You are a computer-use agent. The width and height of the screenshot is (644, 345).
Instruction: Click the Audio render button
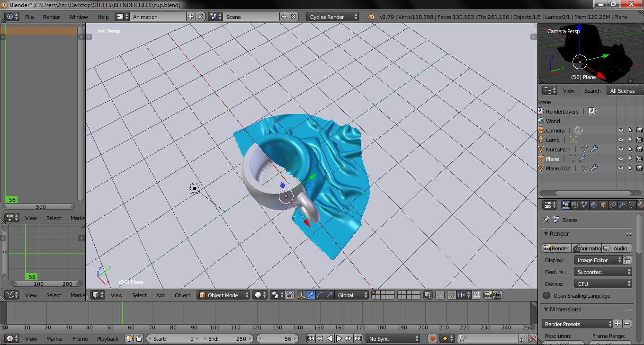click(x=617, y=248)
